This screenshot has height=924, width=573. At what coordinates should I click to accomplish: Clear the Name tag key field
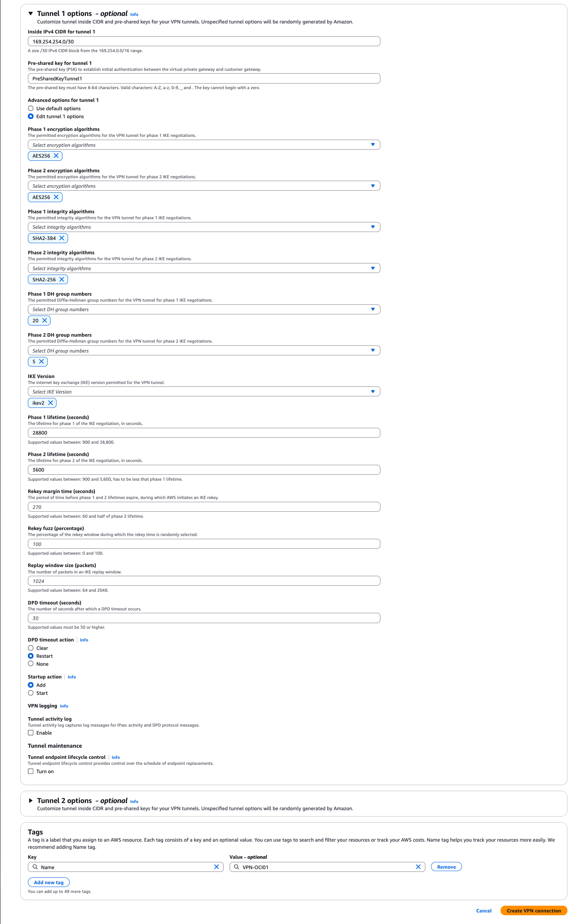pyautogui.click(x=217, y=867)
